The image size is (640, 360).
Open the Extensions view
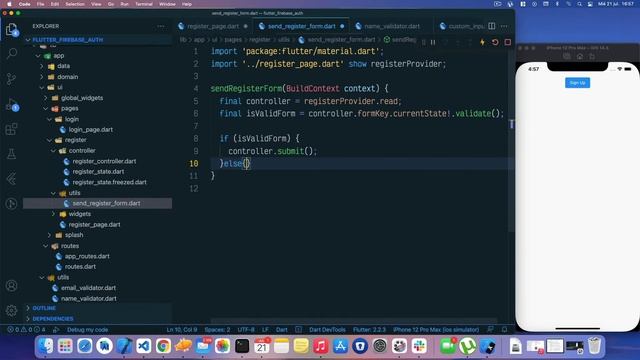[11, 129]
